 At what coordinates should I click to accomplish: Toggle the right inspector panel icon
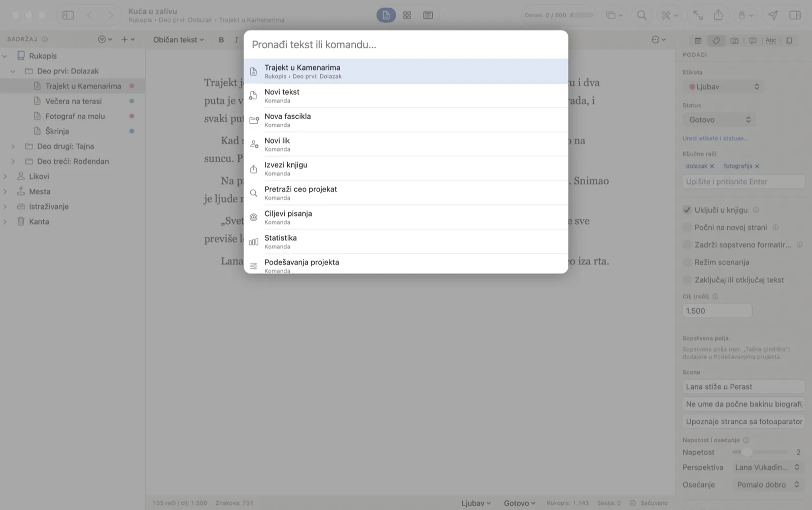point(795,15)
